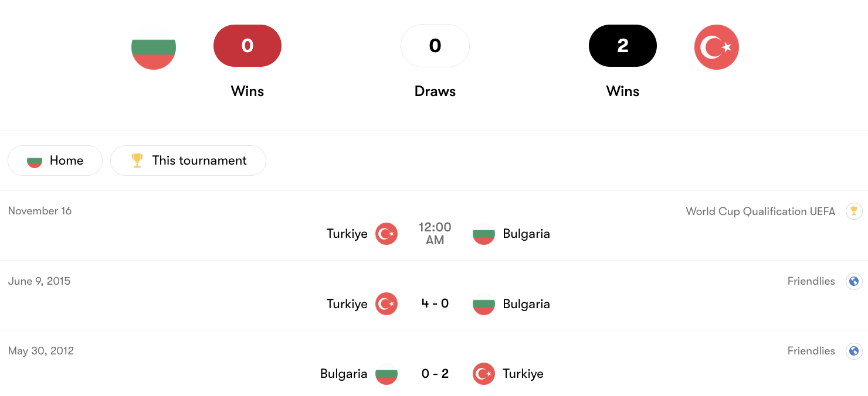Toggle the Home filter chip
The width and height of the screenshot is (868, 396).
coord(55,161)
